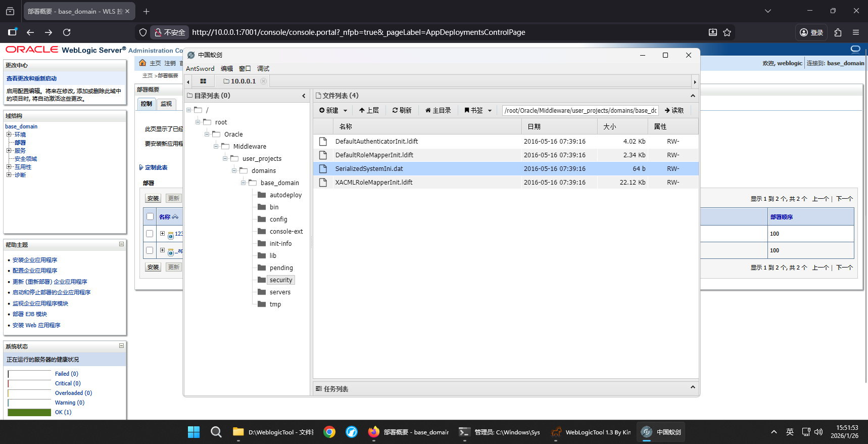Open the 书签 bookmarks dropdown

click(x=477, y=110)
